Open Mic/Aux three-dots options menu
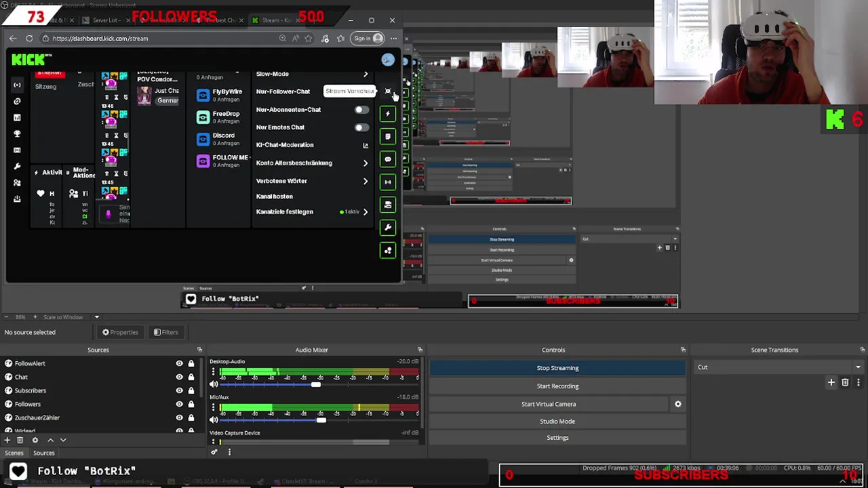This screenshot has height=488, width=868. pyautogui.click(x=213, y=407)
